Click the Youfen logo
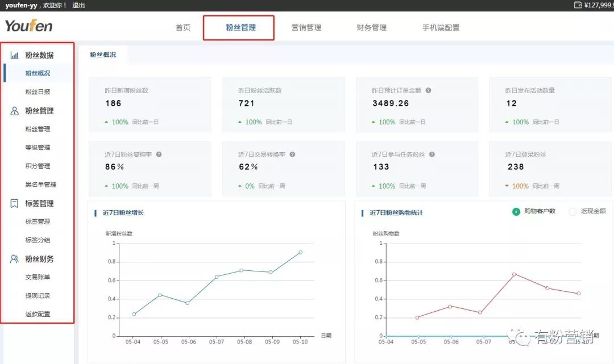614x364 pixels. click(x=28, y=26)
